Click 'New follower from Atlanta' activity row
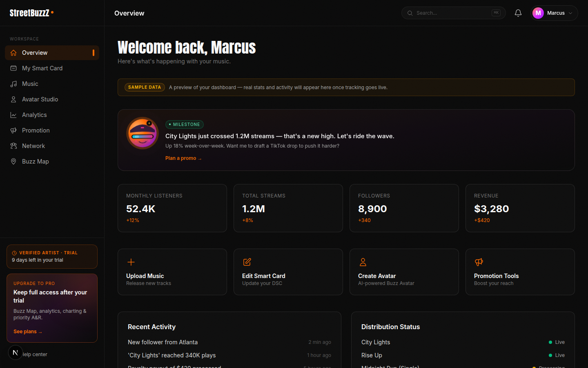Screen dimensions: 588x368 click(229, 342)
